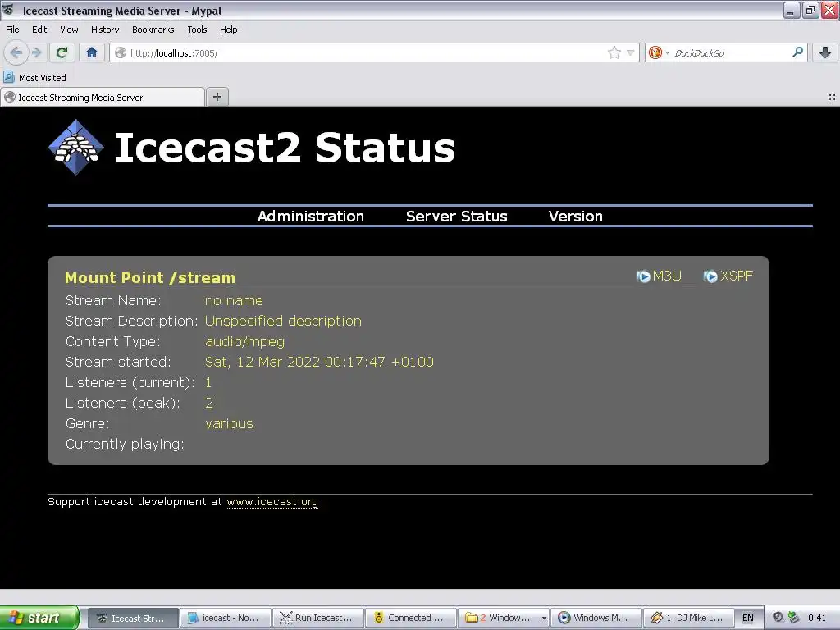Switch to Windows Media taskbar item
The image size is (840, 630).
point(596,619)
